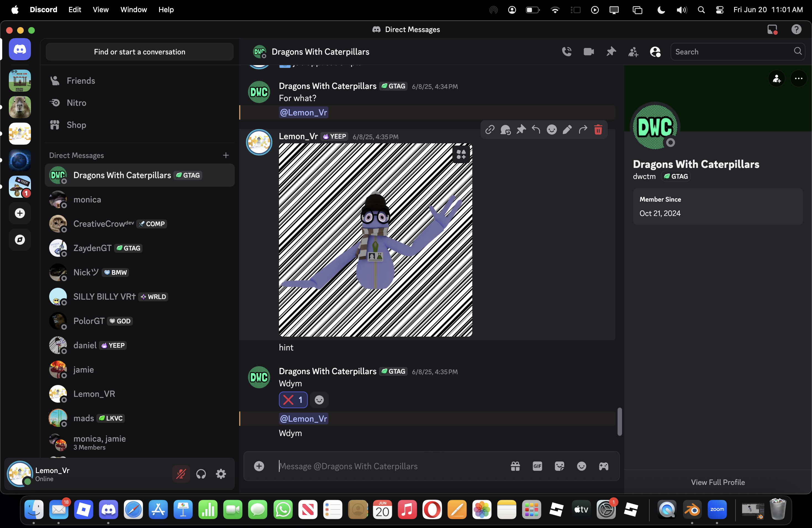
Task: Add a server from the sidebar
Action: click(20, 213)
